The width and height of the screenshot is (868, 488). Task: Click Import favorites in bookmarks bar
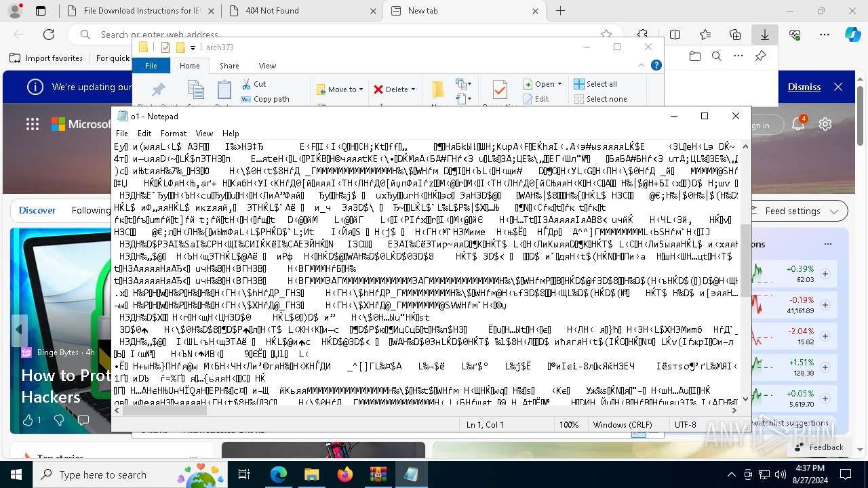tap(46, 58)
